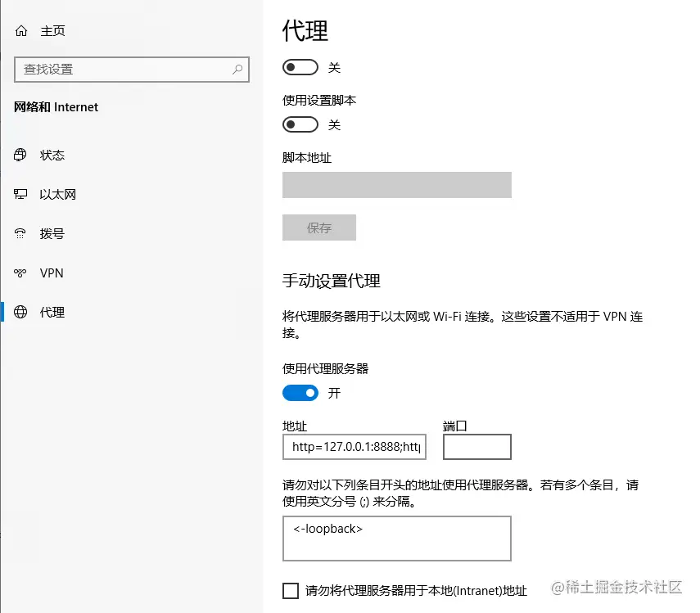Click the 手动设置代理 section heading
This screenshot has width=700, height=613.
click(x=332, y=281)
